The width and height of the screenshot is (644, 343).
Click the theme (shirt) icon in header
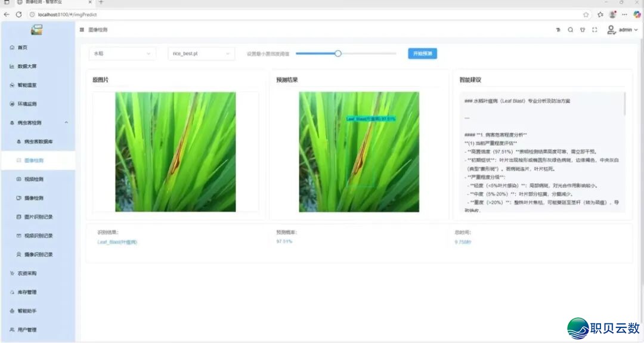pos(582,30)
